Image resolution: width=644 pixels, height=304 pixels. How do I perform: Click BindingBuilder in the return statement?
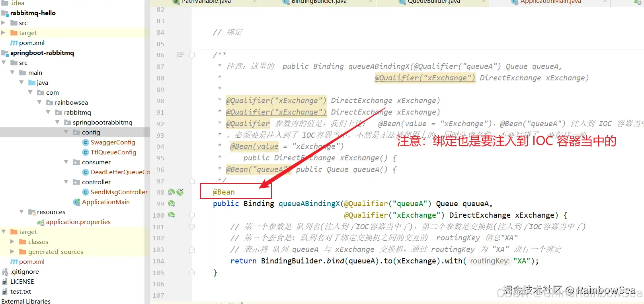(292, 261)
